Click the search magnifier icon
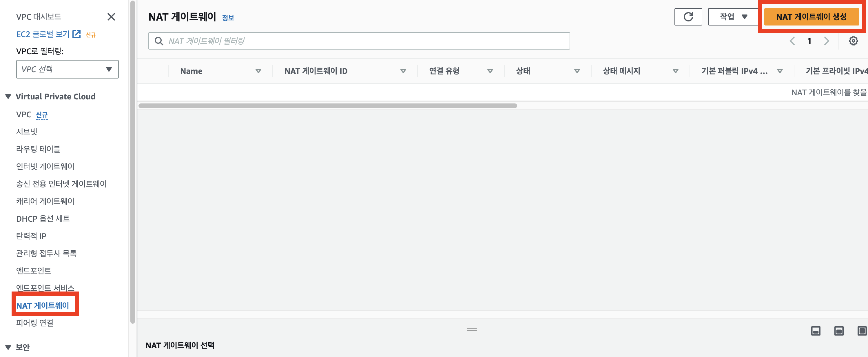Image resolution: width=868 pixels, height=357 pixels. [159, 41]
